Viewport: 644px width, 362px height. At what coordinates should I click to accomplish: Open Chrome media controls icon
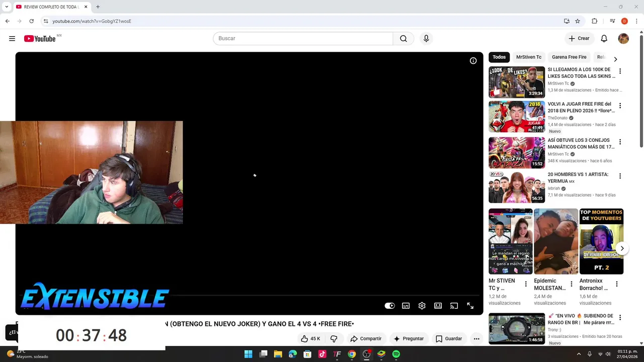click(x=612, y=21)
